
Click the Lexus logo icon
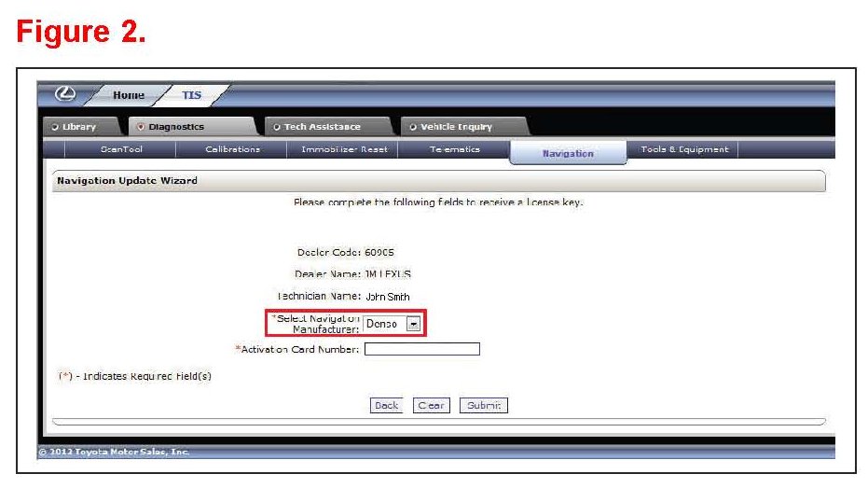65,95
